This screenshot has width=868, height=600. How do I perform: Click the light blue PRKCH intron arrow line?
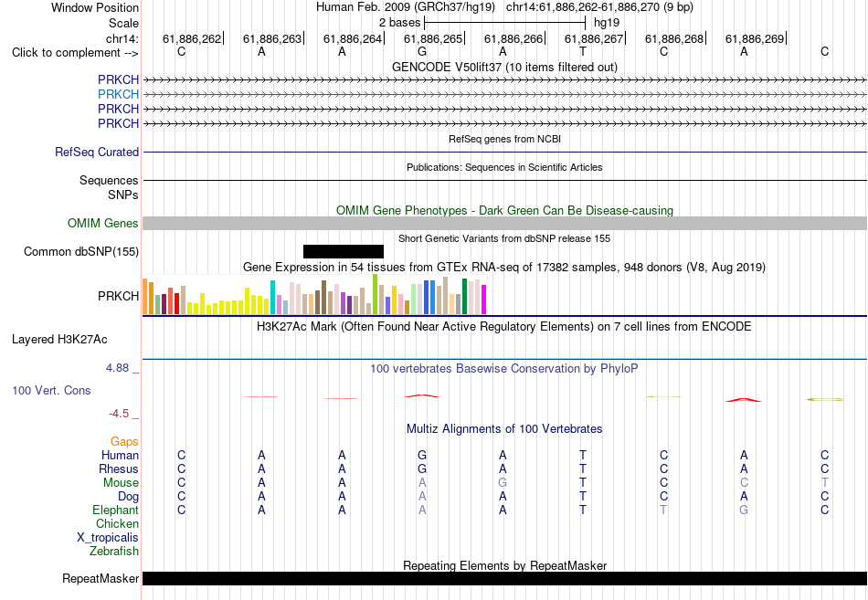pyautogui.click(x=504, y=95)
